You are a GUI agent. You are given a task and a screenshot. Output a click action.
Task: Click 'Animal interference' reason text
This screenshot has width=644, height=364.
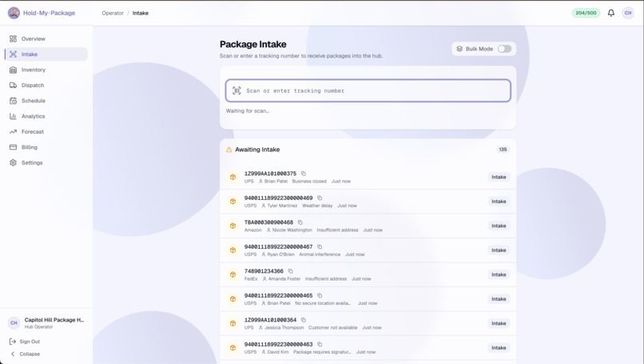pyautogui.click(x=320, y=254)
